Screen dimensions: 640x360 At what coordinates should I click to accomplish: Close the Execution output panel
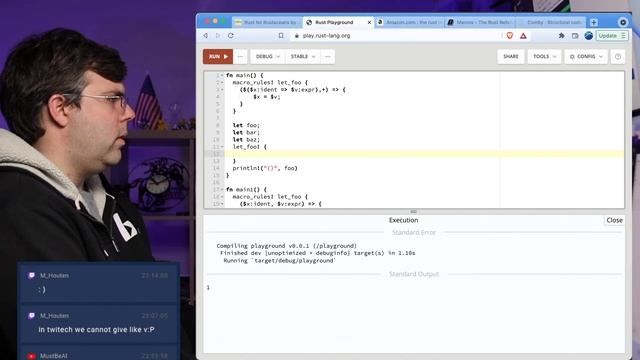pos(614,220)
